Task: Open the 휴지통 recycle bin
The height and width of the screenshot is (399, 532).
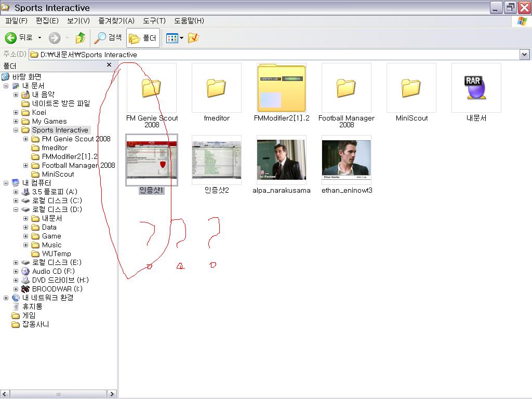Action: (32, 307)
